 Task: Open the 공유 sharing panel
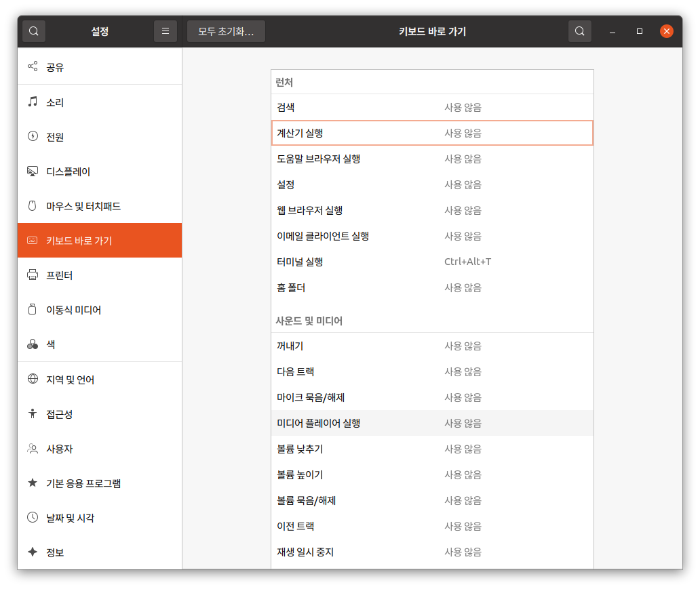[100, 67]
